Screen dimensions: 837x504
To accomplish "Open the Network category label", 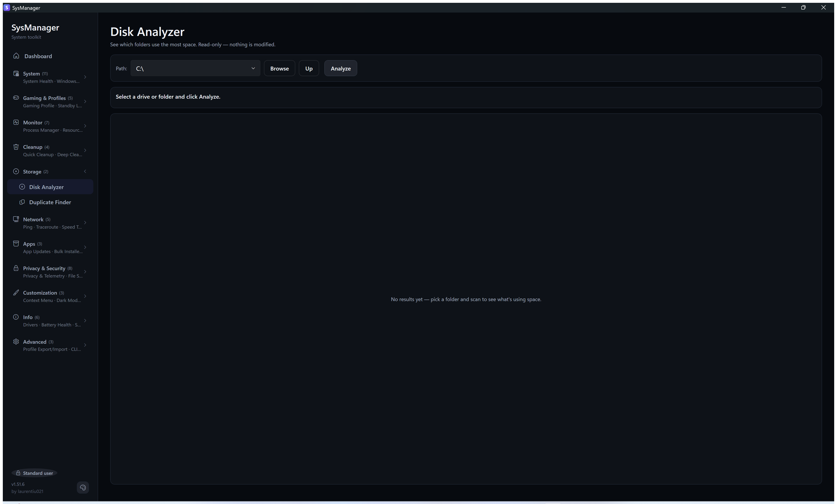I will (x=33, y=219).
